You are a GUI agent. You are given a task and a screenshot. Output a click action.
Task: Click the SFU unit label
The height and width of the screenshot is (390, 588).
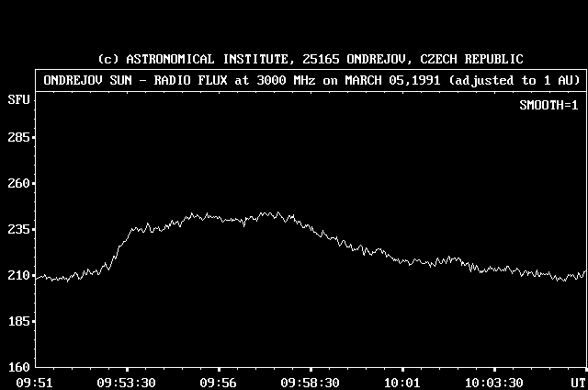tap(17, 97)
